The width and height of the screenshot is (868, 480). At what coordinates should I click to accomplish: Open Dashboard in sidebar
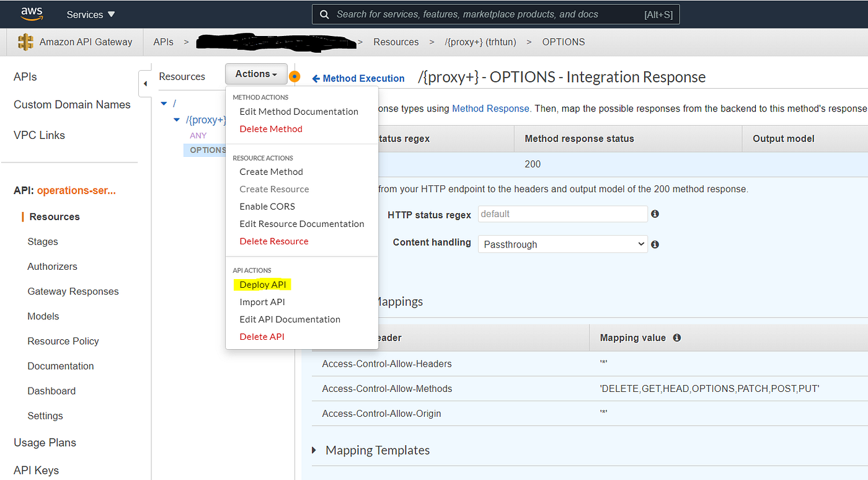point(51,391)
